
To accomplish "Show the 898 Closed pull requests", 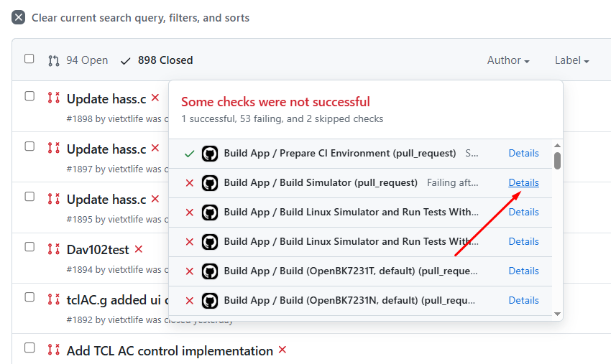I will 157,60.
